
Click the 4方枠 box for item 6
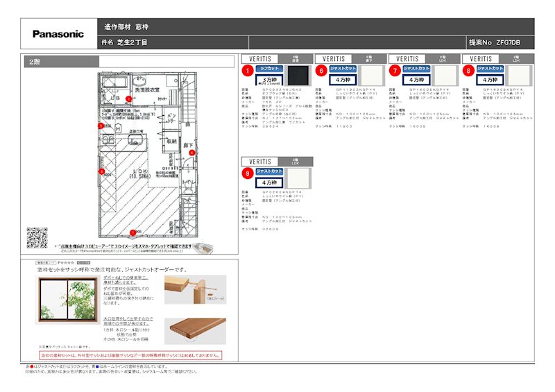coord(343,80)
